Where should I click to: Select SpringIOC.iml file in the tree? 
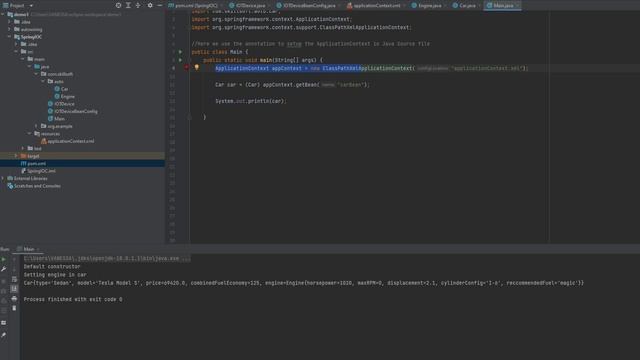coord(38,171)
